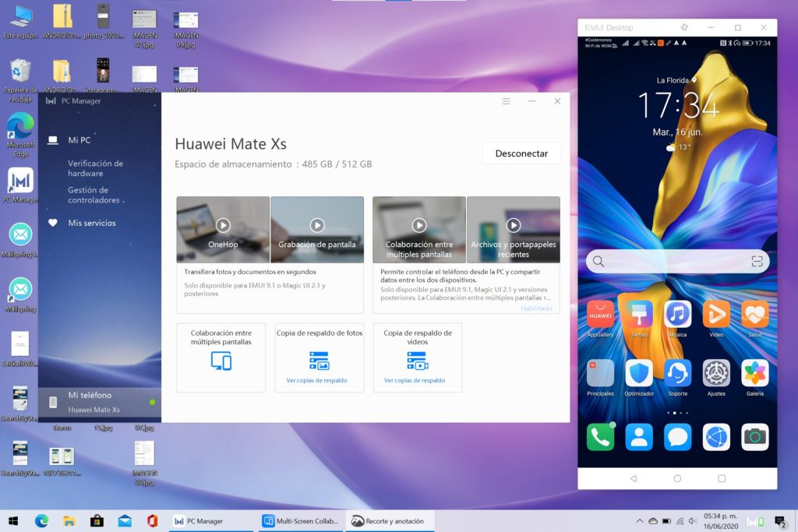Viewport: 798px width, 532px height.
Task: Open Ajustes settings on the phone
Action: (715, 373)
